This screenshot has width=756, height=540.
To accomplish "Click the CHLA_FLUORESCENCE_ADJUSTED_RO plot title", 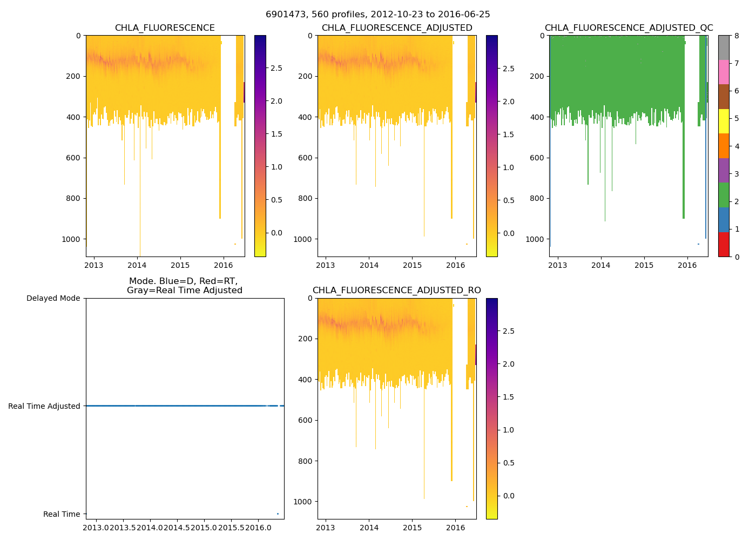I will click(397, 291).
